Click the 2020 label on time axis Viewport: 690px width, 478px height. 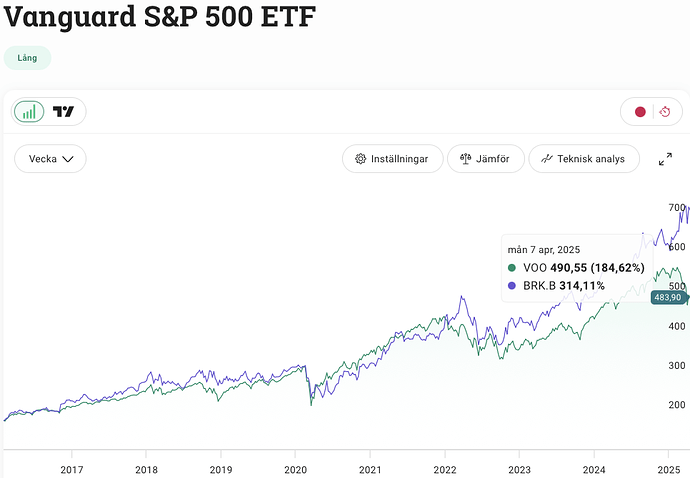(295, 468)
